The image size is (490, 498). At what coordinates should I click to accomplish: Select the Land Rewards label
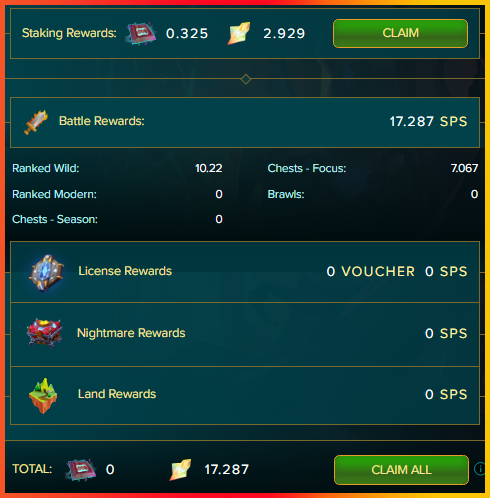pyautogui.click(x=117, y=394)
